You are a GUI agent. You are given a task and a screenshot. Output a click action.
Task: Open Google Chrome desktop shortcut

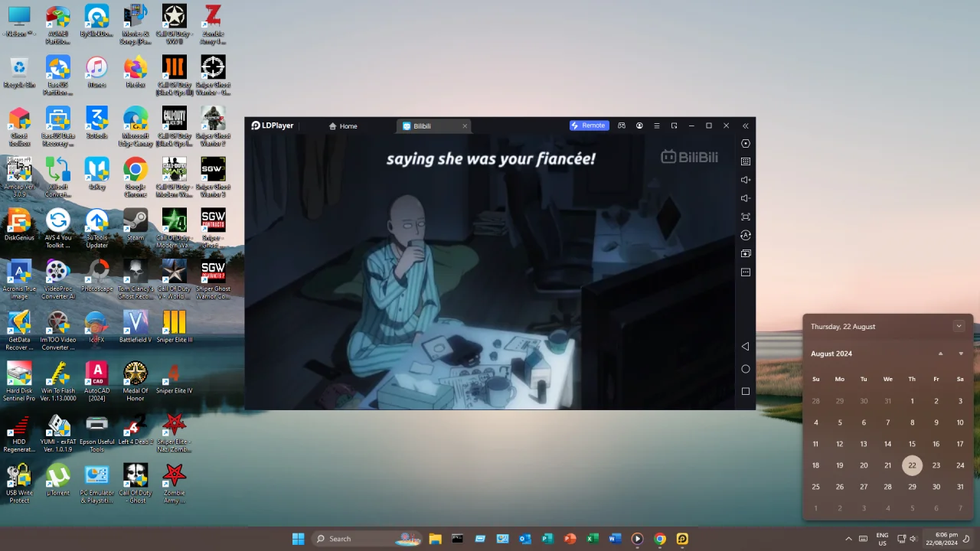[x=136, y=178]
